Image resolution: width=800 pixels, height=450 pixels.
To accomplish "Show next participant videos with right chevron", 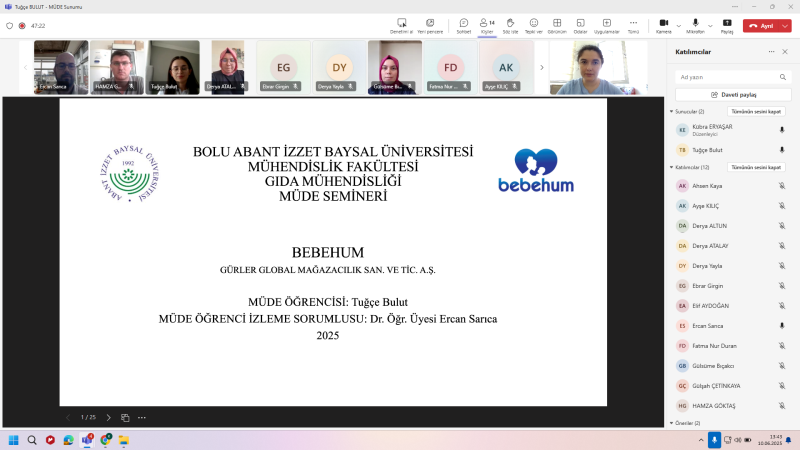I will pos(542,67).
